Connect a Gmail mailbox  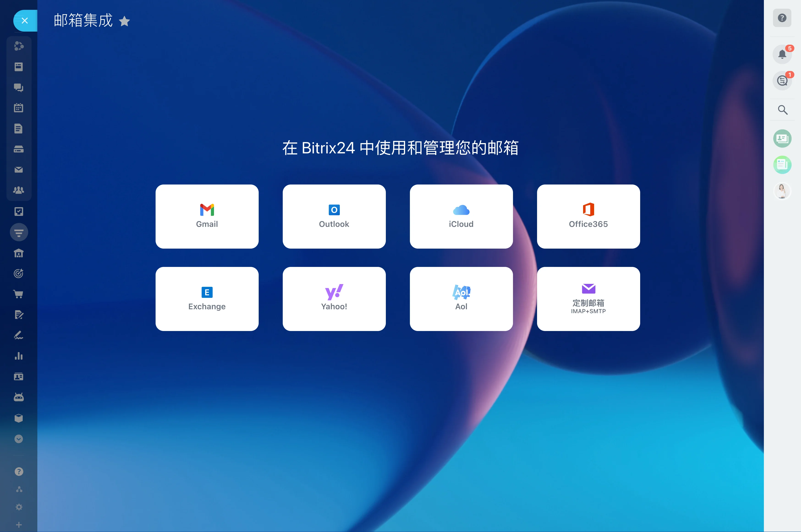click(x=207, y=217)
